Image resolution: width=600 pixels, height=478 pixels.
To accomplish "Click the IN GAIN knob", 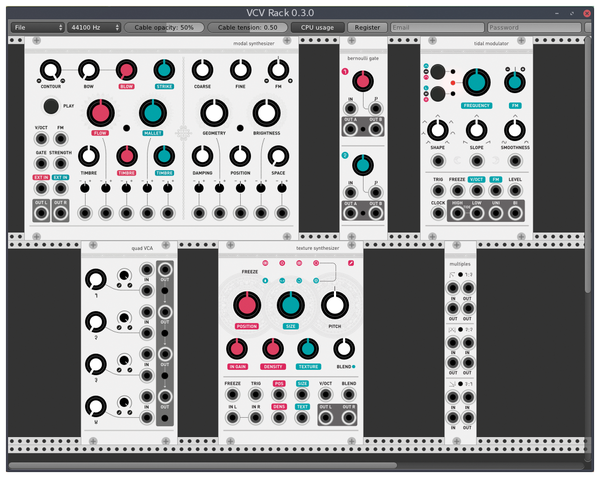I will click(237, 349).
